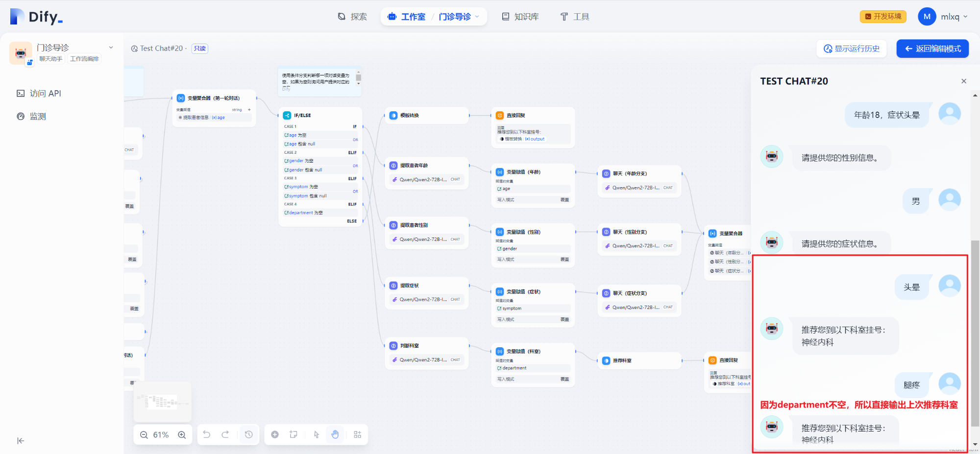Select the pointer selection tool
This screenshot has height=454, width=980.
click(x=316, y=434)
